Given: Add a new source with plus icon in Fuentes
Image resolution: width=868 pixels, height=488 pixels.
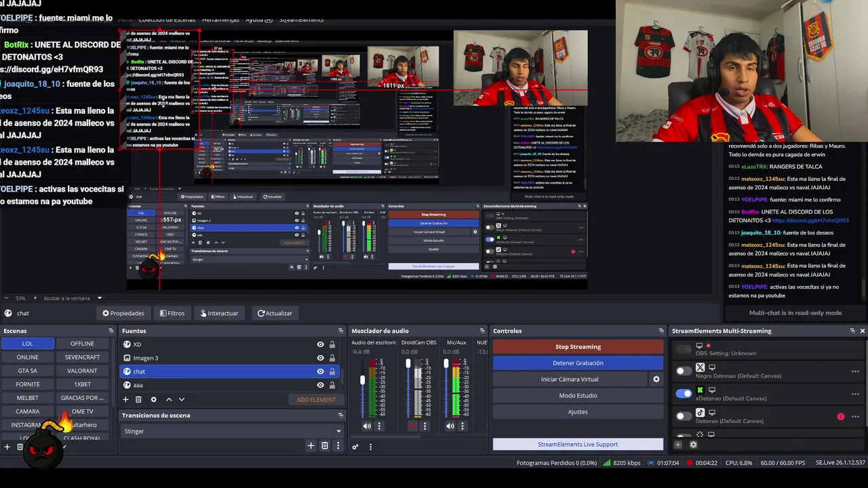Looking at the screenshot, I should [x=125, y=399].
